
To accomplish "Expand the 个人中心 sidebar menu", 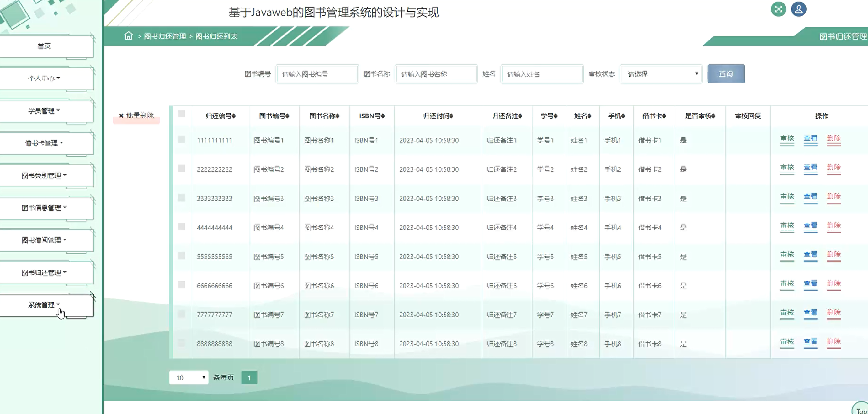I will (44, 78).
